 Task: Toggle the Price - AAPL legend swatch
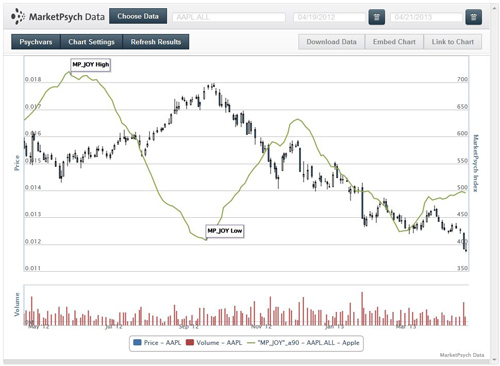pos(137,342)
